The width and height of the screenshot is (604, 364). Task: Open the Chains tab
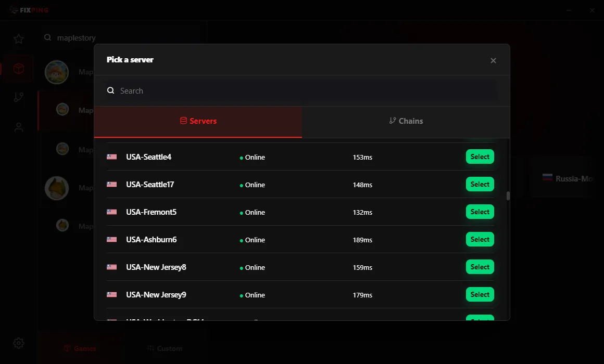(x=406, y=121)
